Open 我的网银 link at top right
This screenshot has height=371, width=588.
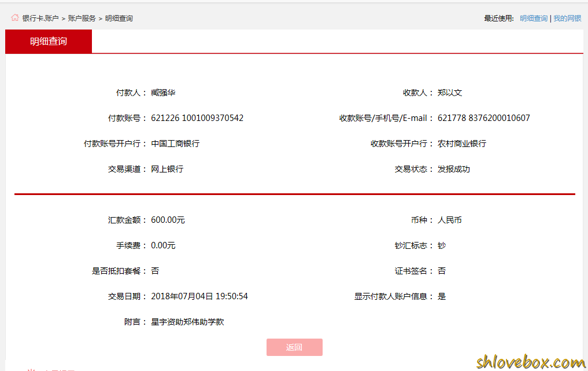(x=567, y=19)
